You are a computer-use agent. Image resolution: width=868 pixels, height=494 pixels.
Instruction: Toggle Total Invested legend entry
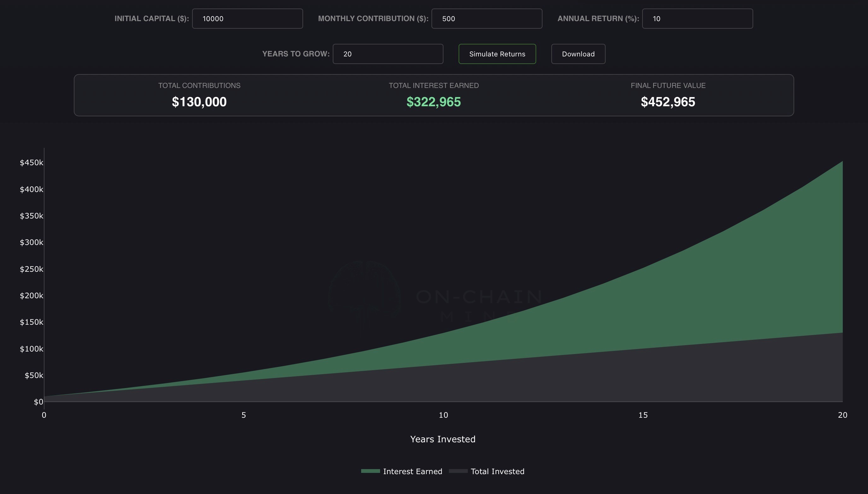[x=497, y=471]
